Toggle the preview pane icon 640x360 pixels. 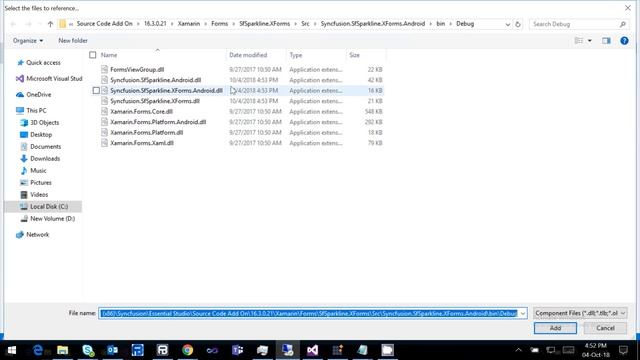click(x=606, y=40)
